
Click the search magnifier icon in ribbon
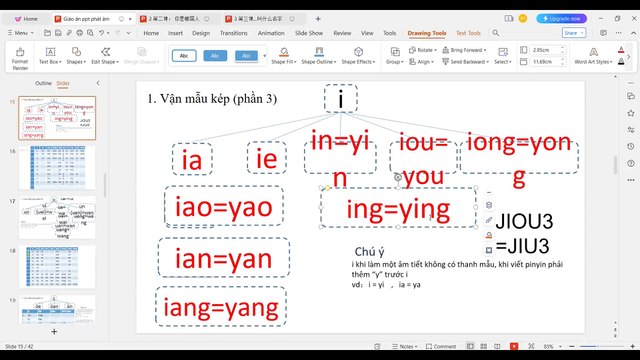pos(496,33)
